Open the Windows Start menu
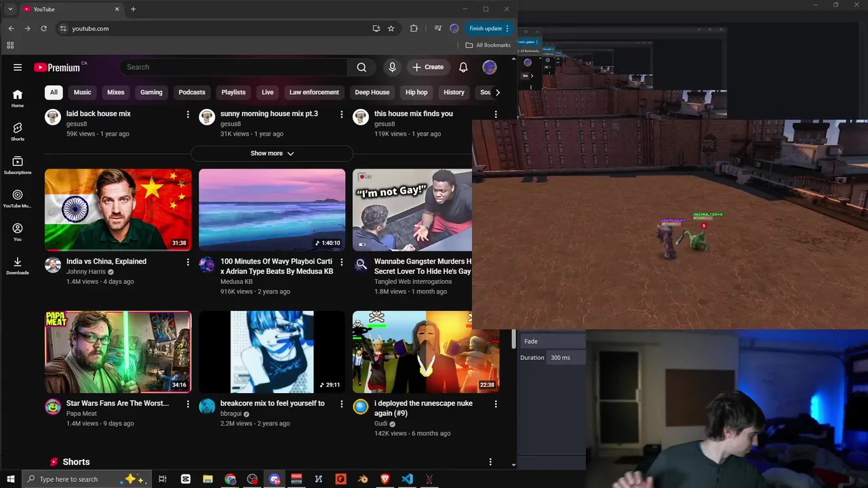Image resolution: width=868 pixels, height=488 pixels. (11, 479)
